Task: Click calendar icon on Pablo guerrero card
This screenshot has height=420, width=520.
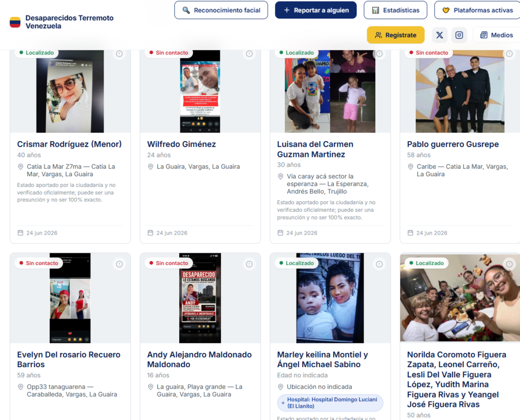Action: (x=410, y=233)
